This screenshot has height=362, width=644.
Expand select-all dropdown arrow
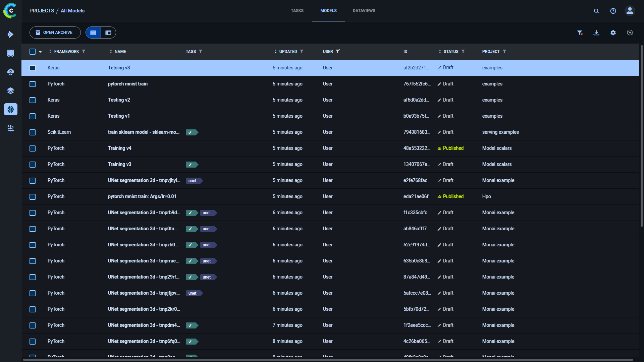click(x=40, y=52)
